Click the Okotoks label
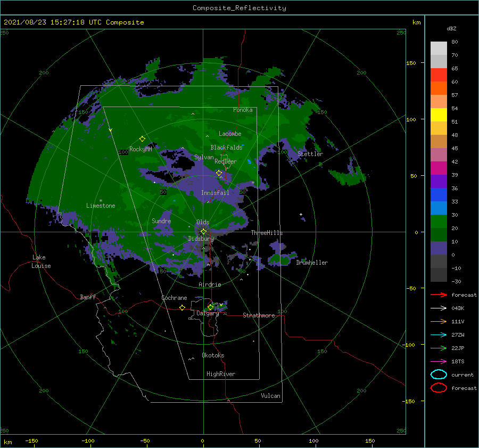The height and width of the screenshot is (448, 479). click(213, 355)
